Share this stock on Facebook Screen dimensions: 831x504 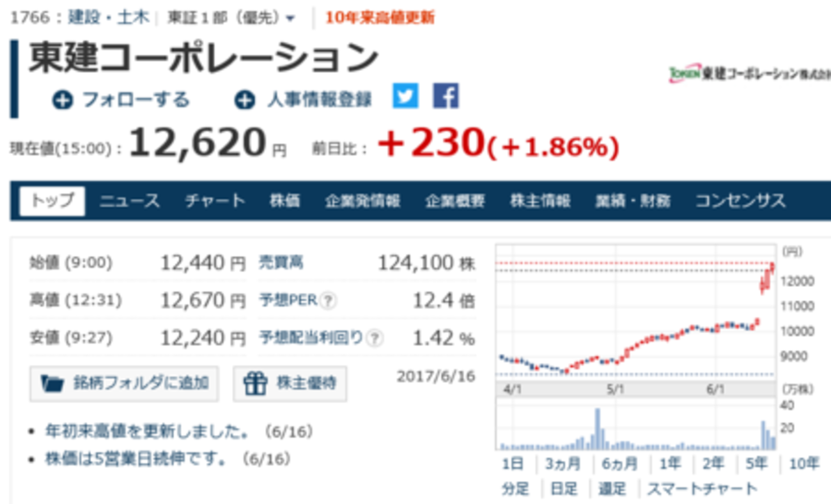click(x=446, y=96)
